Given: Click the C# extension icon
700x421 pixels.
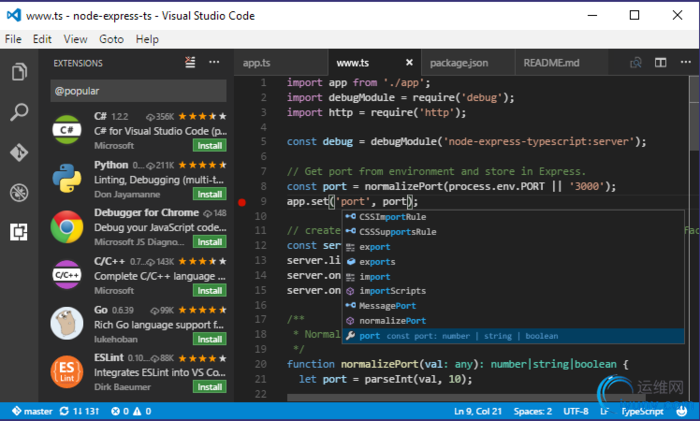Looking at the screenshot, I should point(67,129).
